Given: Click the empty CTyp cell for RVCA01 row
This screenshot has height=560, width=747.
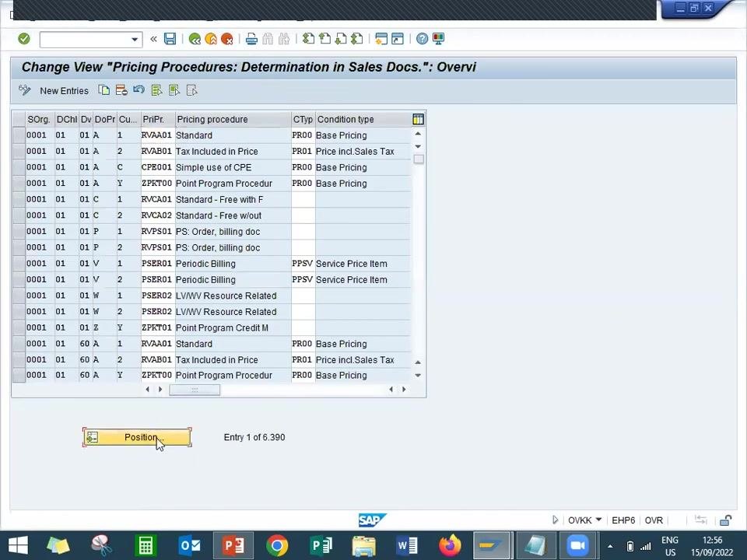Looking at the screenshot, I should [303, 199].
